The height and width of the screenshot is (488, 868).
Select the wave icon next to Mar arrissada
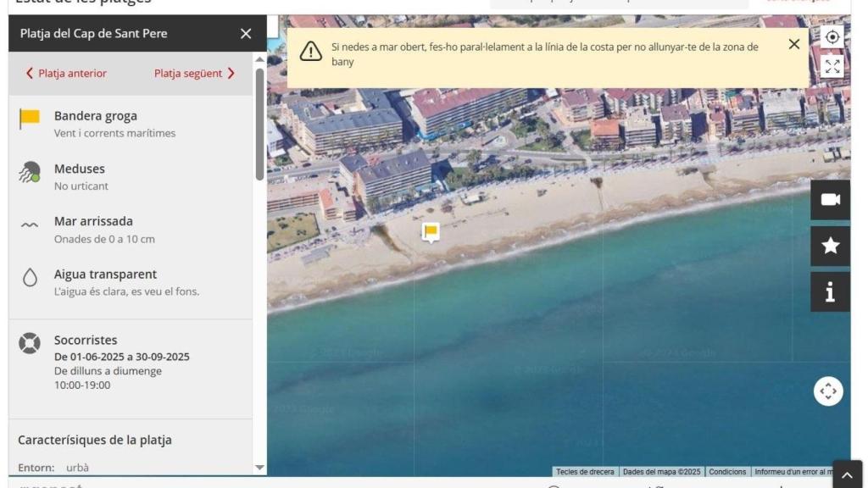(31, 225)
